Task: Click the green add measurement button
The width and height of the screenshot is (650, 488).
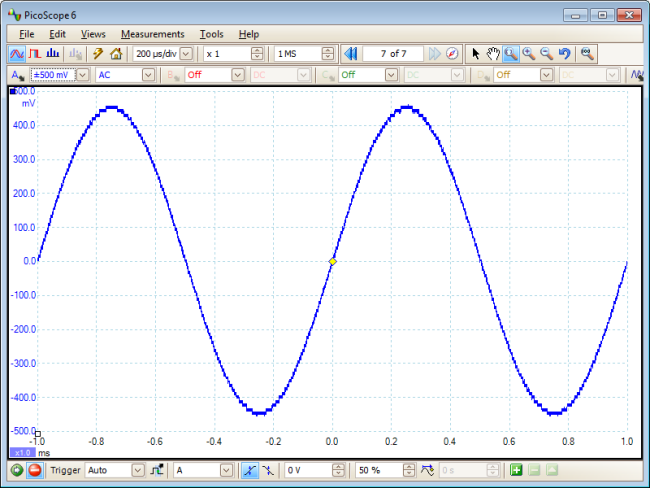Action: (516, 470)
